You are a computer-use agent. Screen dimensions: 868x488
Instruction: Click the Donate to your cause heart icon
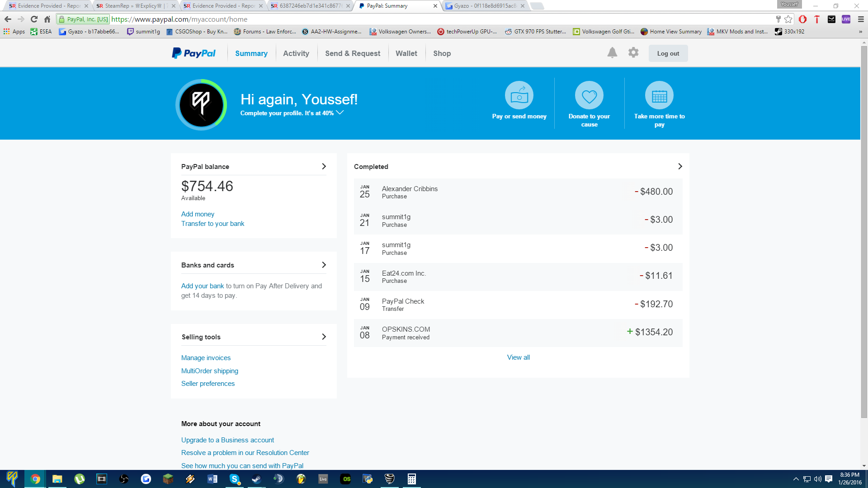point(589,95)
